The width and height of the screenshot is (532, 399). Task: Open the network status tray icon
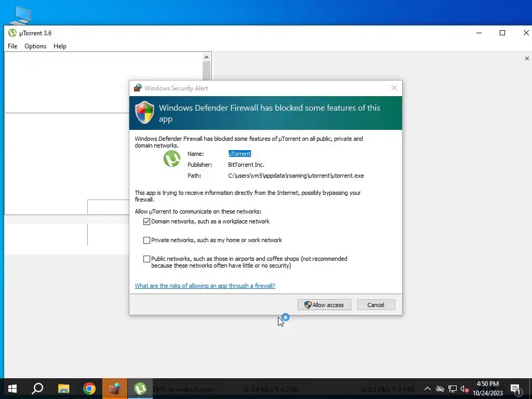point(453,389)
